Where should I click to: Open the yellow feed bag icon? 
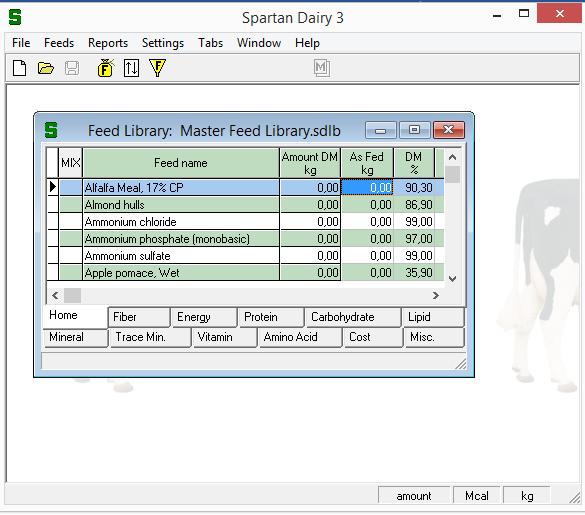pyautogui.click(x=106, y=68)
